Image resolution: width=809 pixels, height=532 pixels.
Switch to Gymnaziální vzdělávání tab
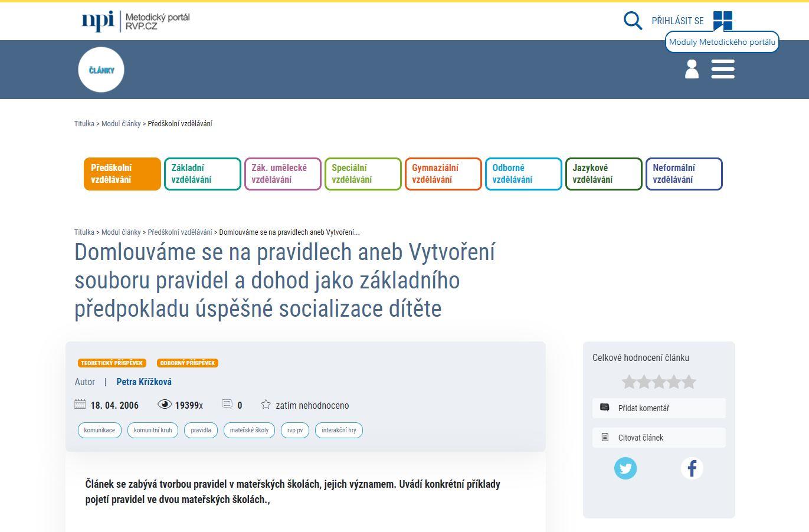(443, 173)
